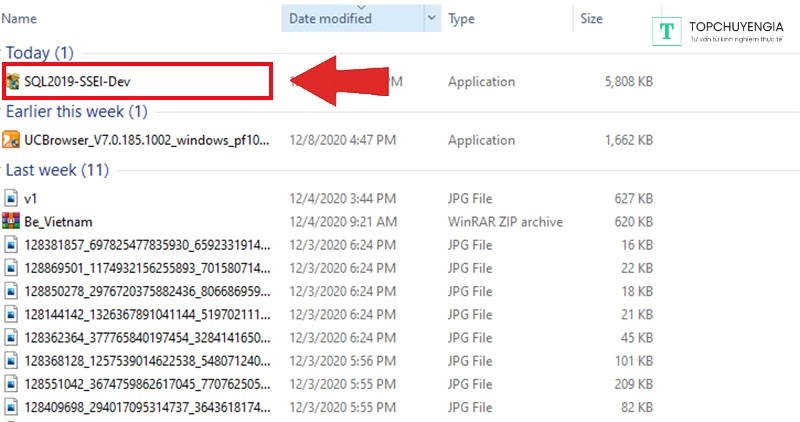The width and height of the screenshot is (800, 422).
Task: Select the Be_Vietnam WinRAR archive icon
Action: (x=12, y=221)
